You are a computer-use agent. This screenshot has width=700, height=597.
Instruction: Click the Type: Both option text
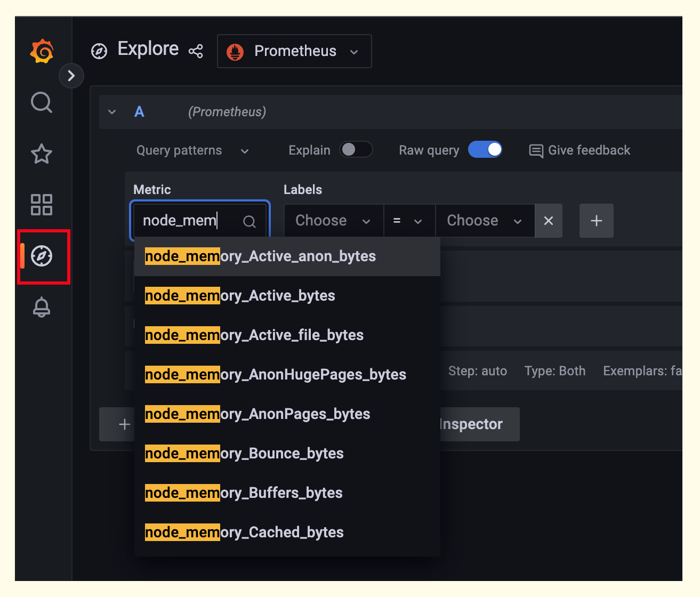[555, 371]
